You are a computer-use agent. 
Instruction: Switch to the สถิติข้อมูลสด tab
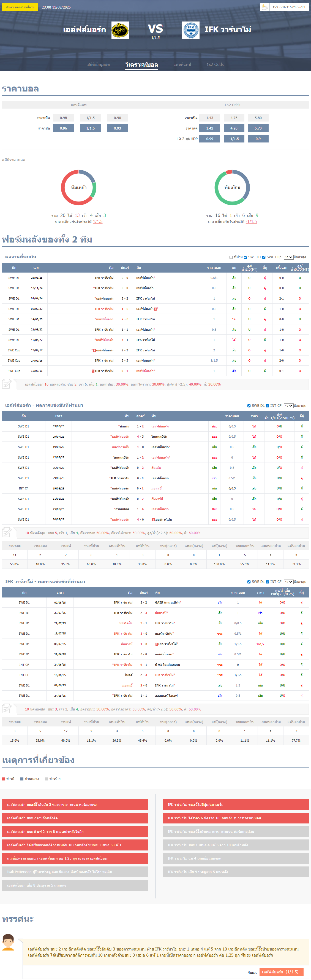[98, 64]
